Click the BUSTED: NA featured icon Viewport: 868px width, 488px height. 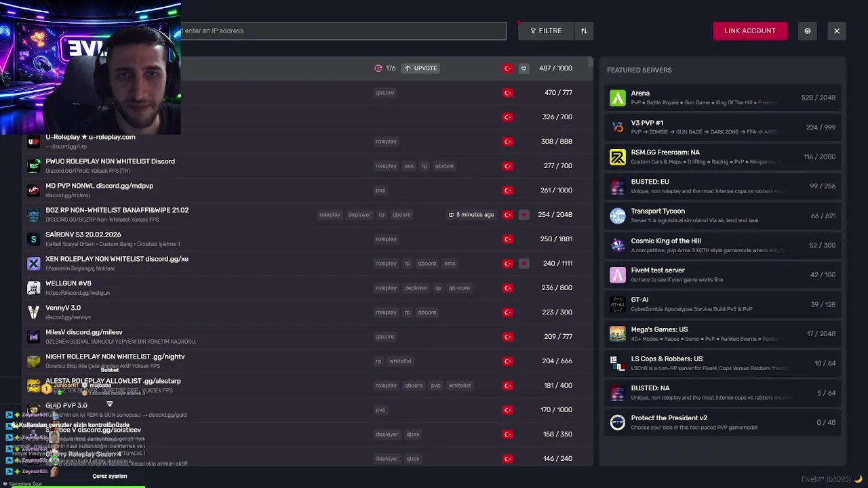(x=617, y=392)
